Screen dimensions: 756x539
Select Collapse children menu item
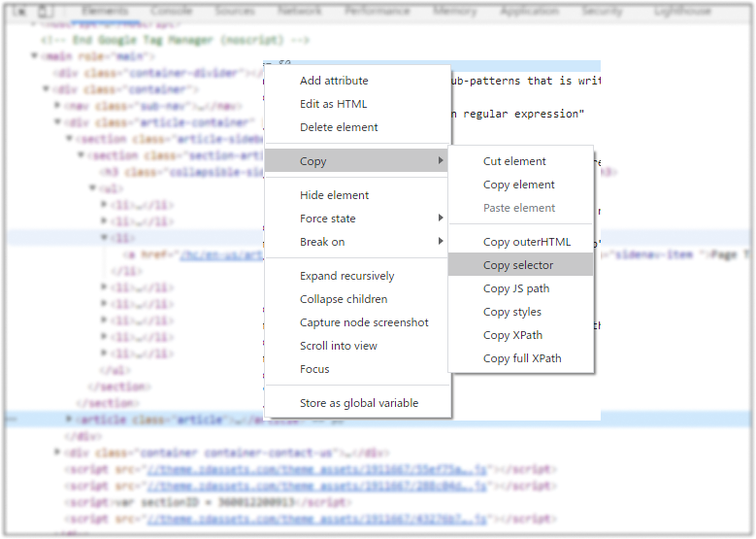344,299
